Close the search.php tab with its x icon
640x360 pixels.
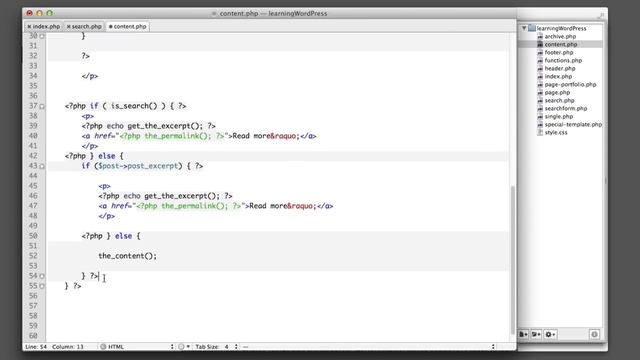[69, 27]
